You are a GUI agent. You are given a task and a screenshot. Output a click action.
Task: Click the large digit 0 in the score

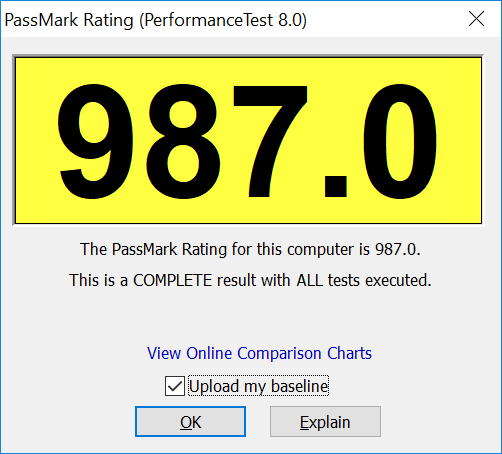coord(399,141)
